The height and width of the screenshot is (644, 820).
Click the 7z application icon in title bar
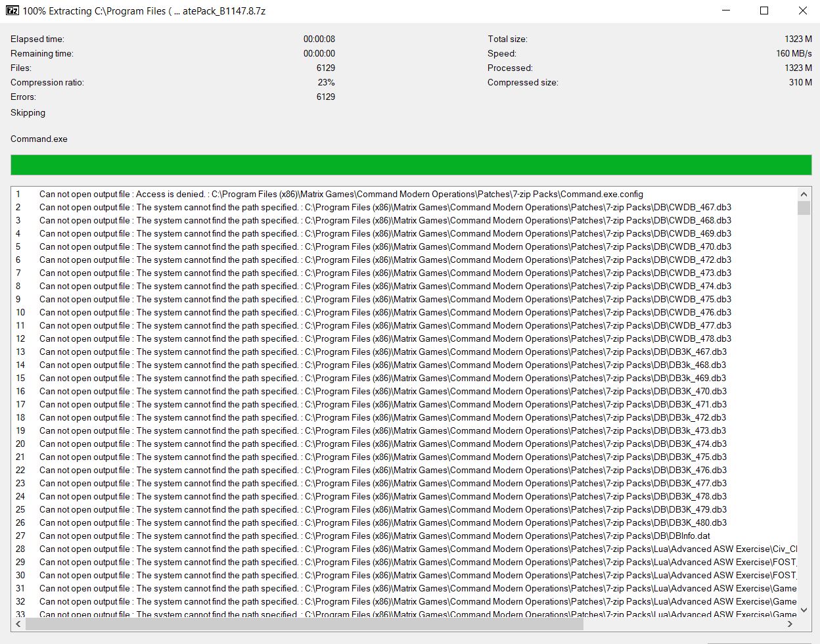(12, 11)
